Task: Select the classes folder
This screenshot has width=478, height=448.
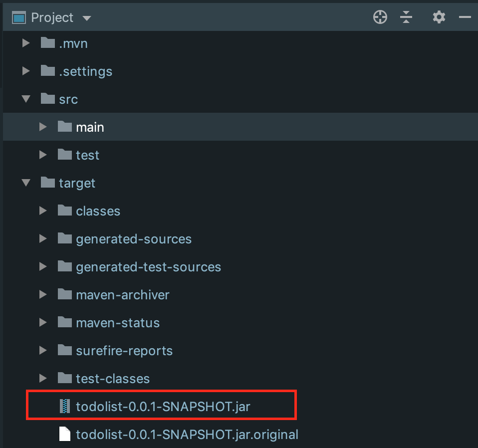Action: coord(98,211)
